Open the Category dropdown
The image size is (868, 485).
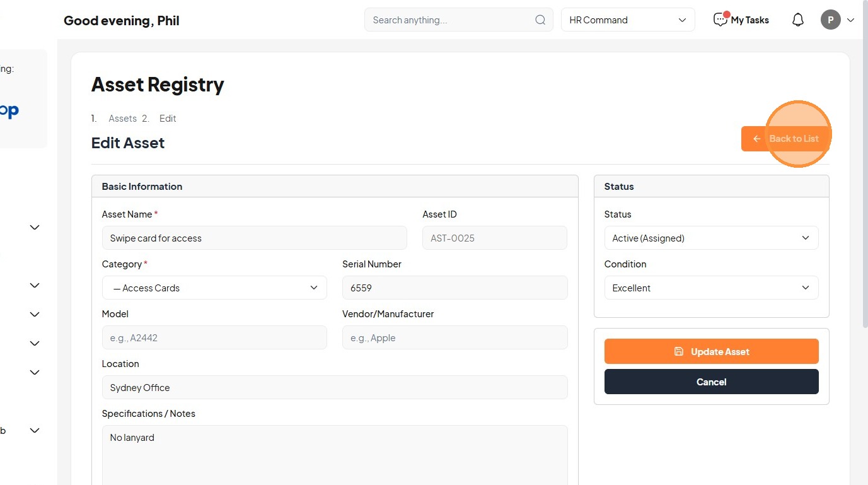coord(214,288)
